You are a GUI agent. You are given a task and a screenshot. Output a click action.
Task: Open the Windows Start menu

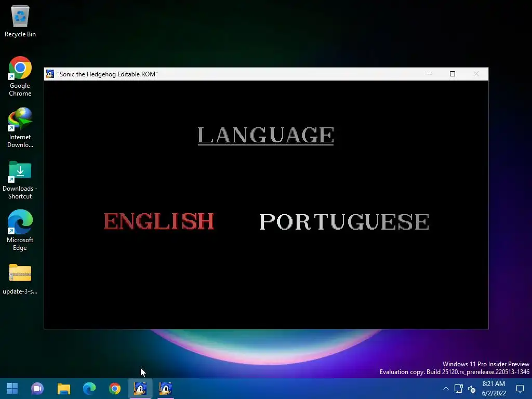[12, 389]
